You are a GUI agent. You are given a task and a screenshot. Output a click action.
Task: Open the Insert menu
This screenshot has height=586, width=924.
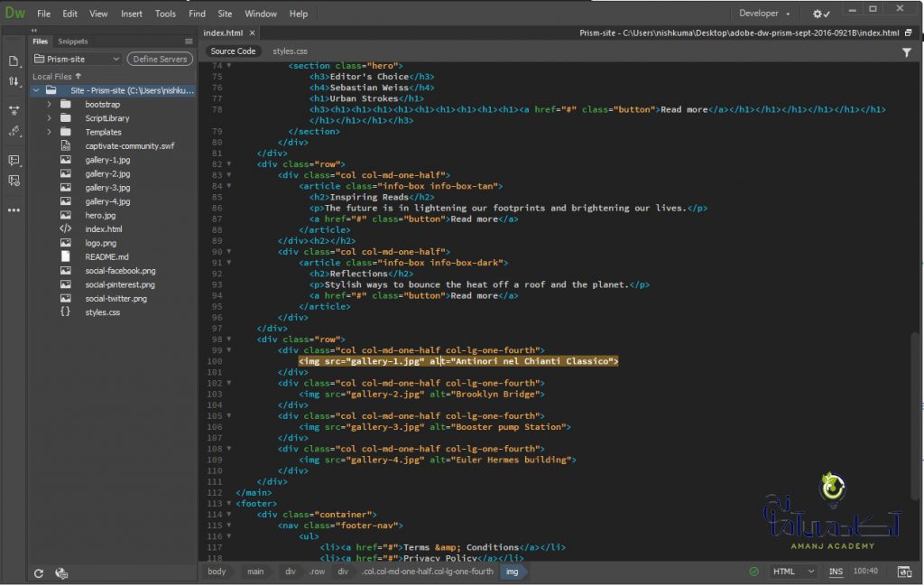(132, 14)
